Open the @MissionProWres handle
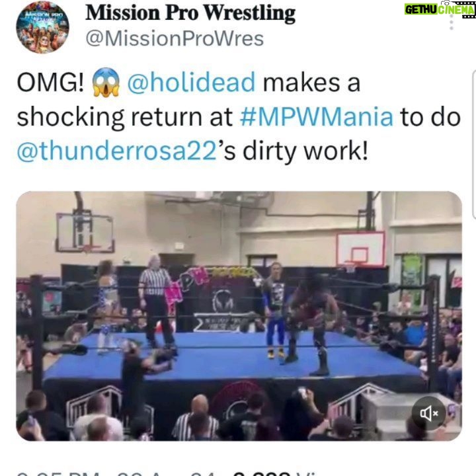Image resolution: width=476 pixels, height=476 pixels. (x=175, y=39)
